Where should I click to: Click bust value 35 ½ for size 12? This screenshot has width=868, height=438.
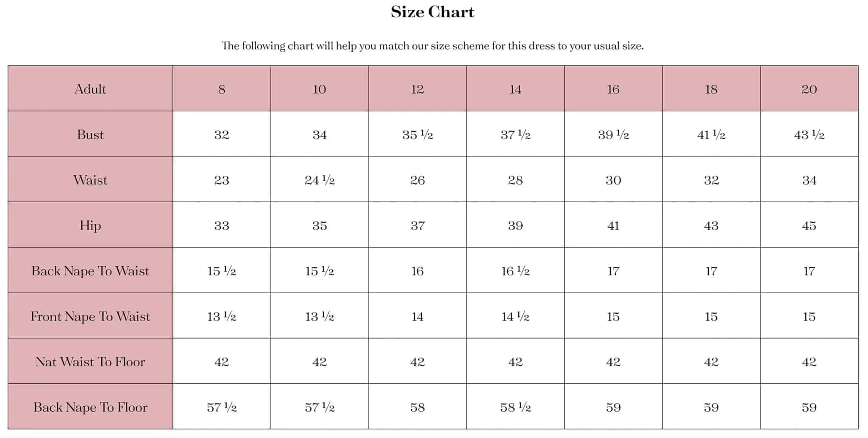coord(417,134)
